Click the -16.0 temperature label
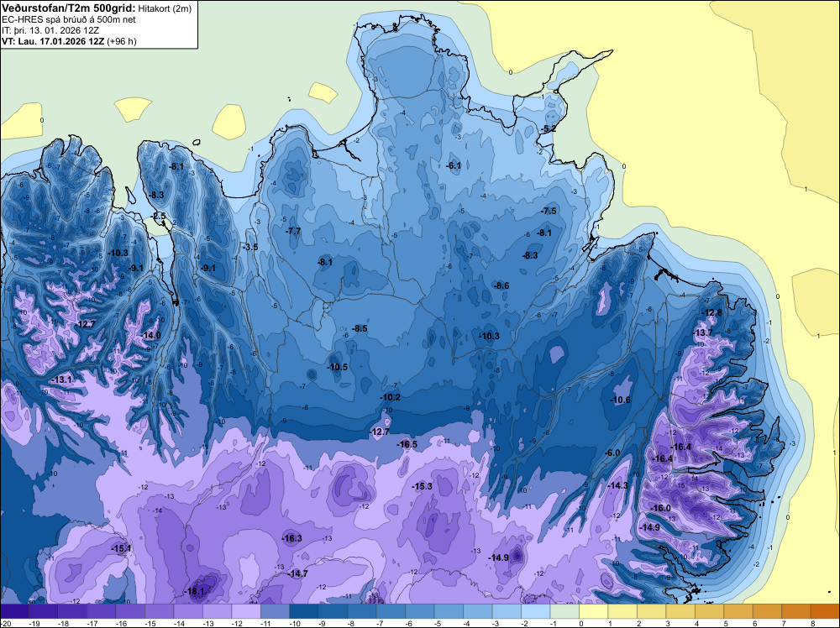 pos(660,508)
